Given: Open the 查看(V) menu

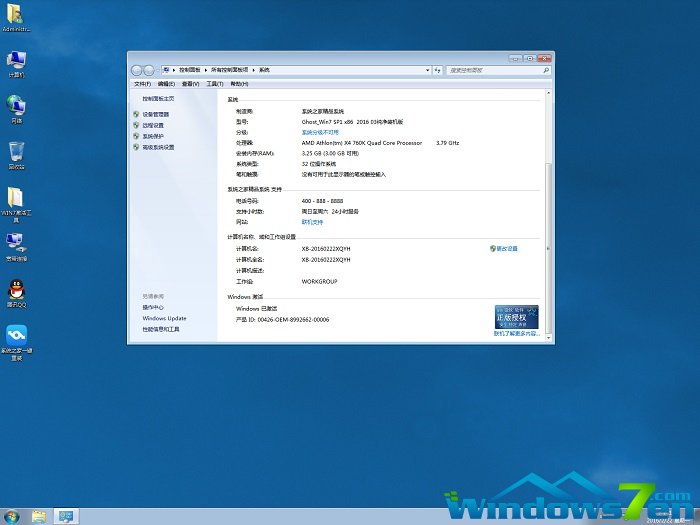Looking at the screenshot, I should [x=191, y=84].
